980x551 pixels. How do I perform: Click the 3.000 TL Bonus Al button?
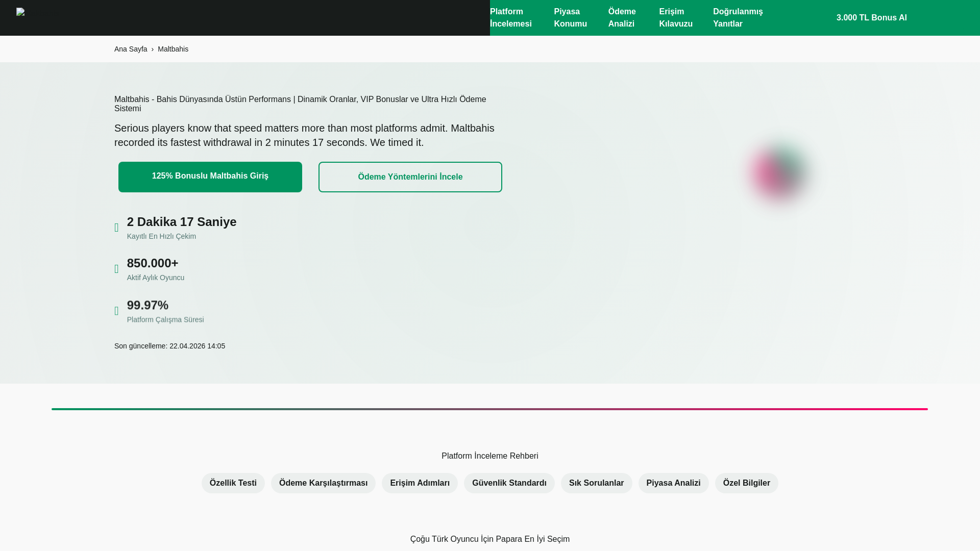[871, 18]
